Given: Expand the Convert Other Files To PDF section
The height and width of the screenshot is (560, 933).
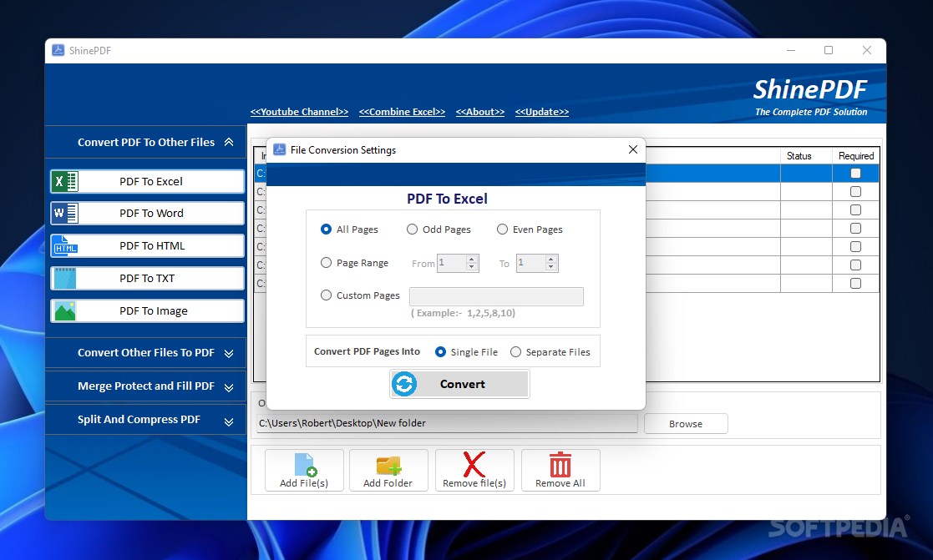Looking at the screenshot, I should point(229,353).
